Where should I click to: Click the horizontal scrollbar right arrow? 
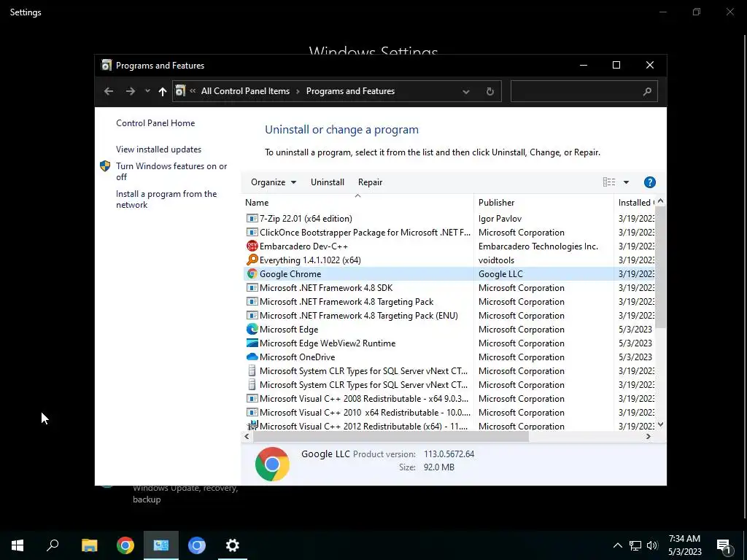(x=648, y=436)
